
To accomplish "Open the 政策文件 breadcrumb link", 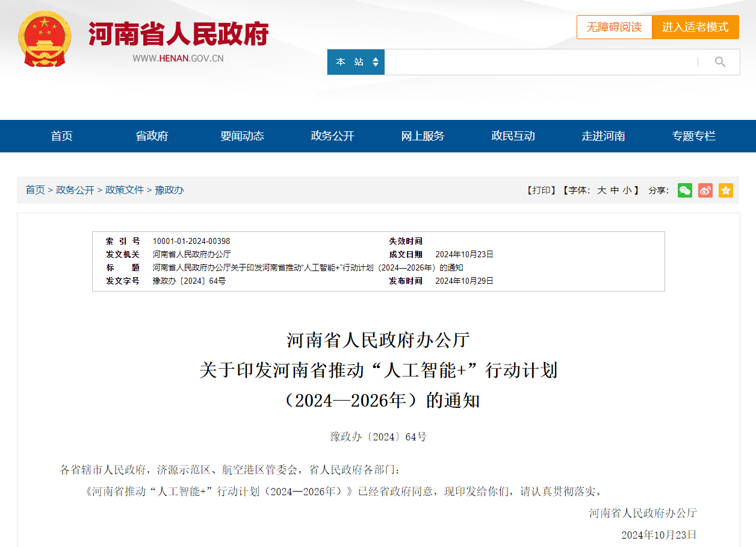I will pos(125,190).
